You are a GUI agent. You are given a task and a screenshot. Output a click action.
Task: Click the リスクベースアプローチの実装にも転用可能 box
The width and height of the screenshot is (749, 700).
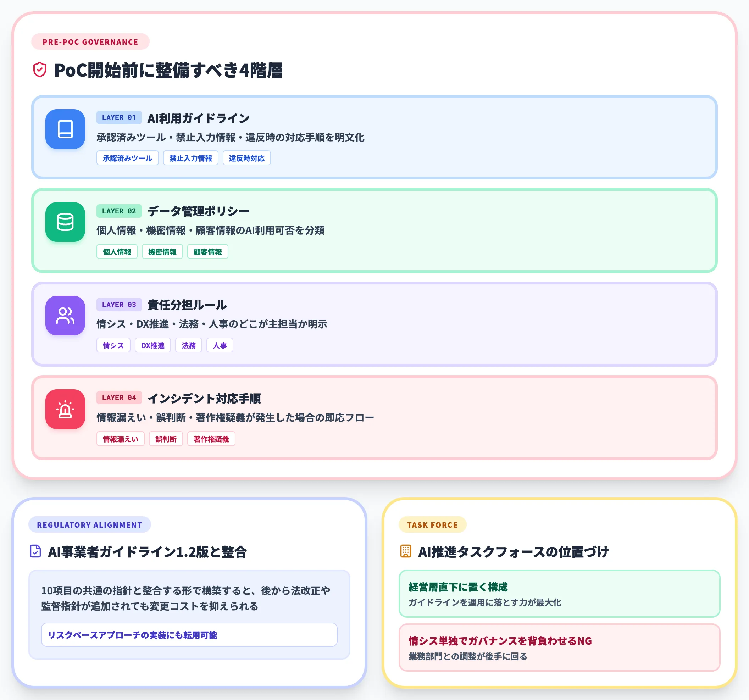point(189,635)
